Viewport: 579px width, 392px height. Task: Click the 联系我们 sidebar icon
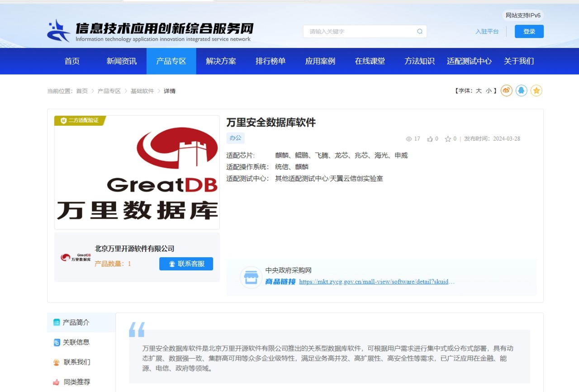57,362
